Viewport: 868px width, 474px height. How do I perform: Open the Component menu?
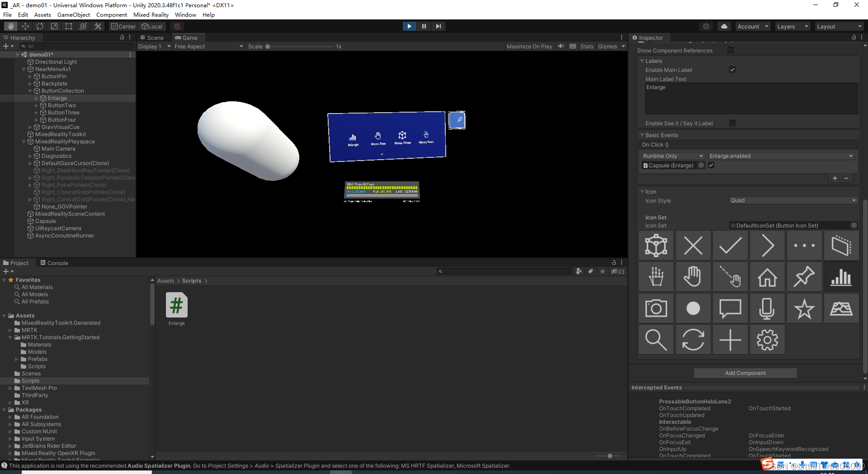pos(112,14)
